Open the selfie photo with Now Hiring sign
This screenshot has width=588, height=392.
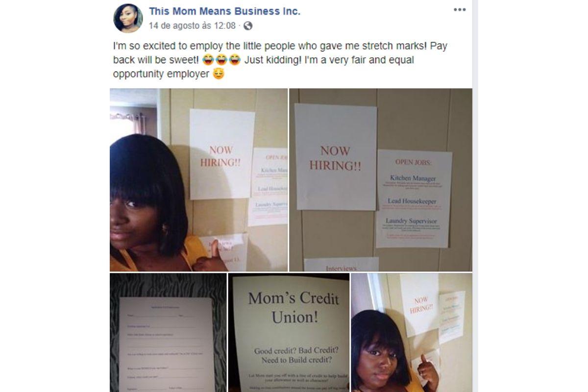(198, 180)
